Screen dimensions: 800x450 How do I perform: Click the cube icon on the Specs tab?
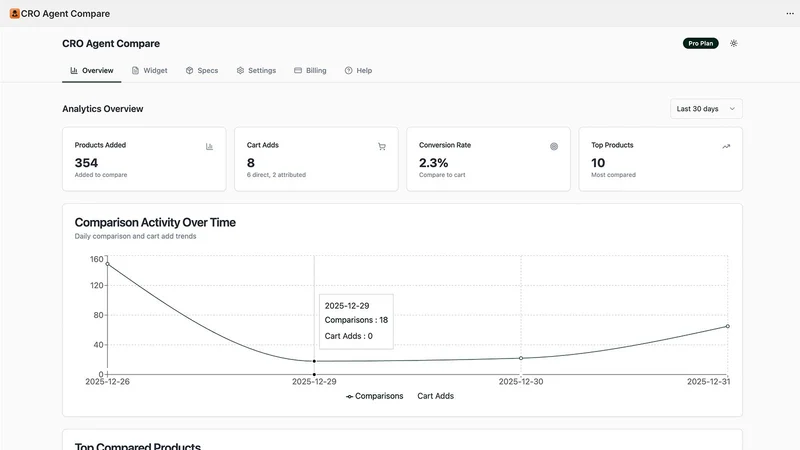(x=189, y=70)
